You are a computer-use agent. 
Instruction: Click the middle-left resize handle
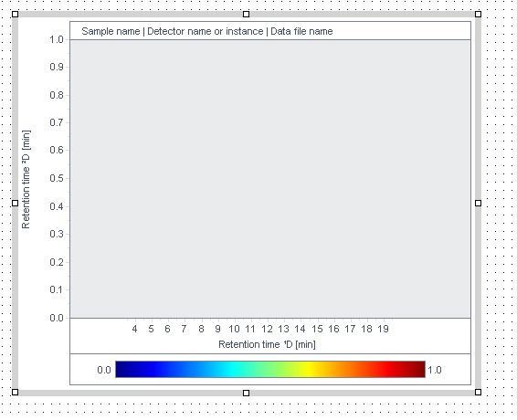[16, 203]
